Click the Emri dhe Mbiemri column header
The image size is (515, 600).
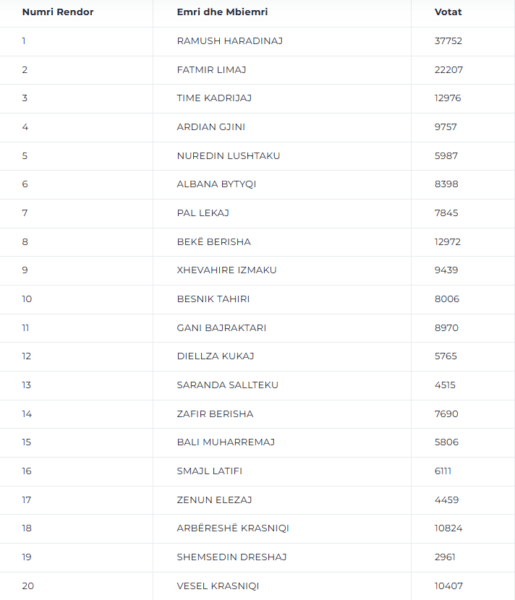(222, 12)
